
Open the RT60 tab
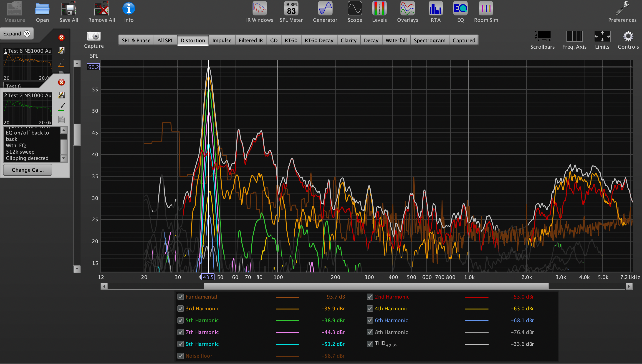pos(291,40)
